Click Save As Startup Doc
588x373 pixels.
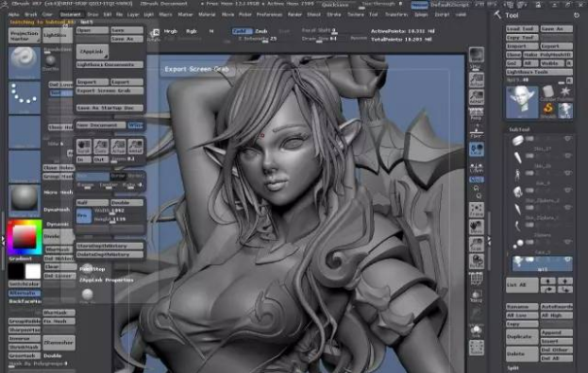109,108
